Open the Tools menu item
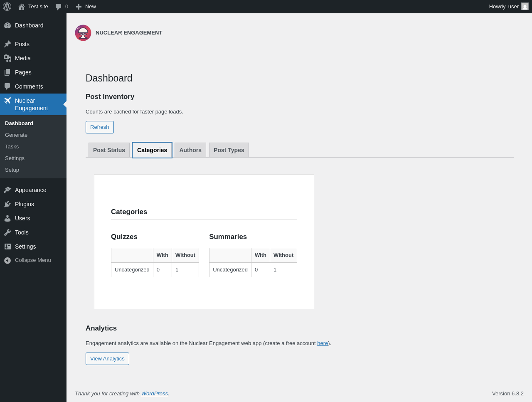532x402 pixels. (33, 232)
